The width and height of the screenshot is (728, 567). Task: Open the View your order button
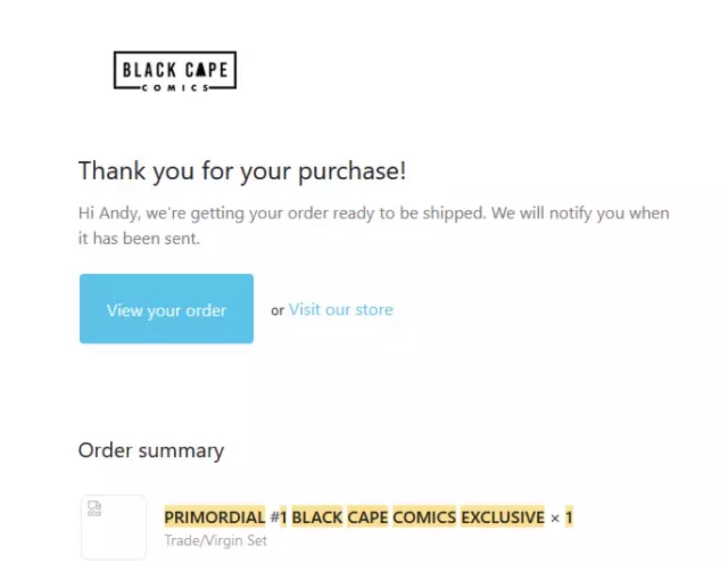(166, 309)
